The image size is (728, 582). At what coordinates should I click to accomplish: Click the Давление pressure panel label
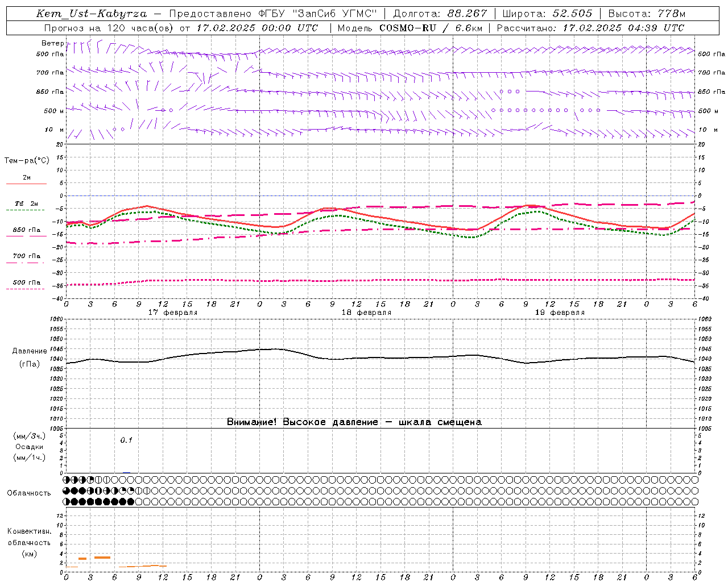[30, 351]
